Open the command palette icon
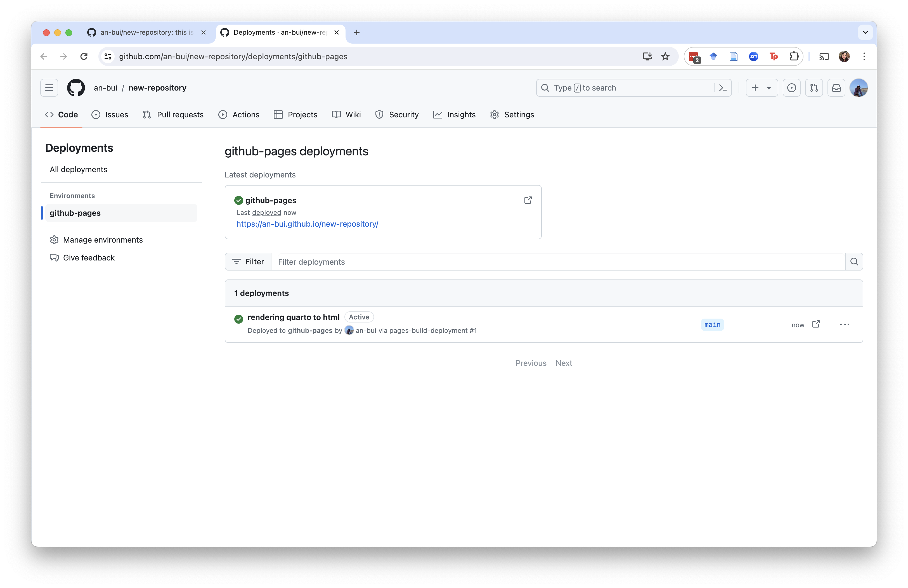This screenshot has height=588, width=908. (723, 88)
